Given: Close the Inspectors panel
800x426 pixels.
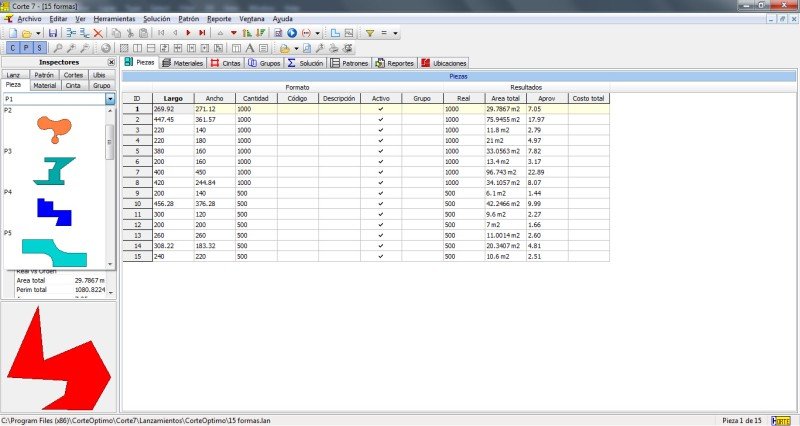Looking at the screenshot, I should tap(110, 62).
